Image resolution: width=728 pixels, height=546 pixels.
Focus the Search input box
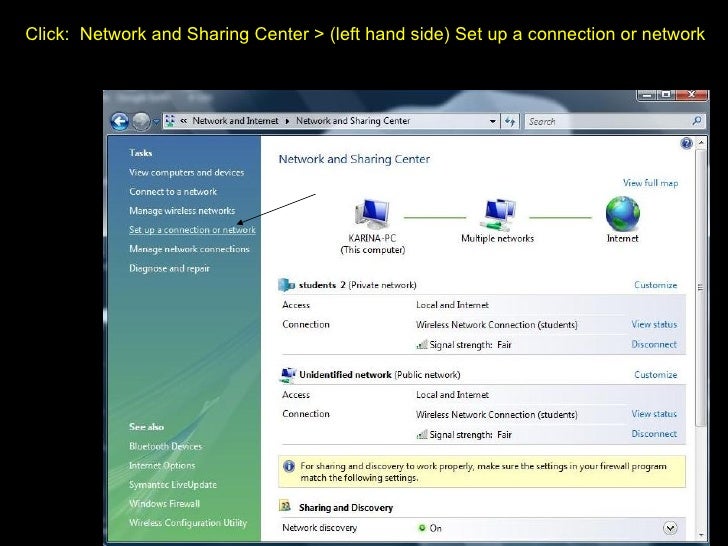click(606, 122)
